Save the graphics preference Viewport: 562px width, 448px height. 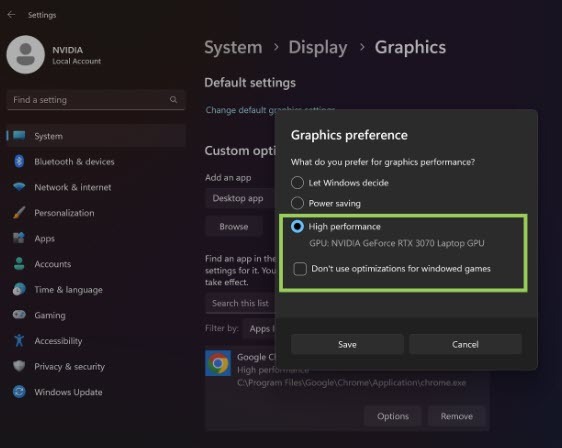click(x=347, y=344)
